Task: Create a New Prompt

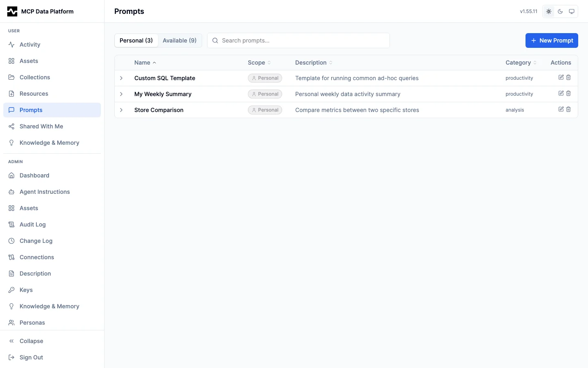Action: click(551, 40)
